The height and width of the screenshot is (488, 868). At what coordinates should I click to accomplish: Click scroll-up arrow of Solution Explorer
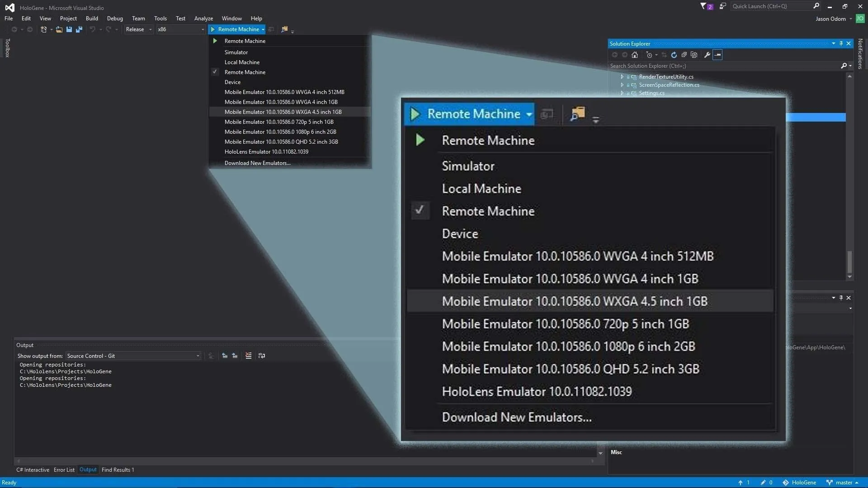point(849,76)
